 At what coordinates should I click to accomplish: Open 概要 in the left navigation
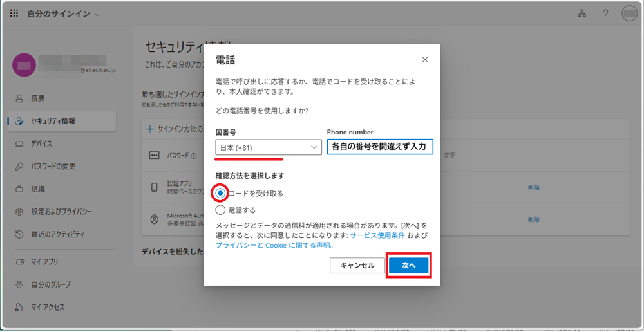pyautogui.click(x=37, y=98)
